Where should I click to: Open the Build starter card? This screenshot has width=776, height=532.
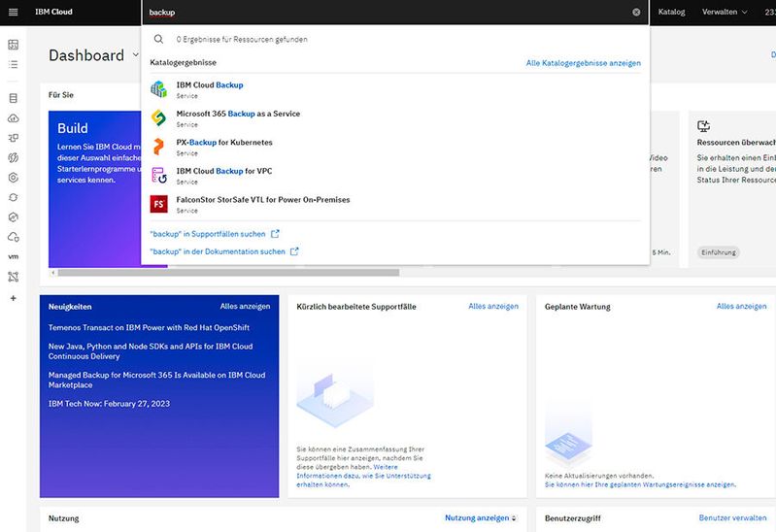[94, 189]
